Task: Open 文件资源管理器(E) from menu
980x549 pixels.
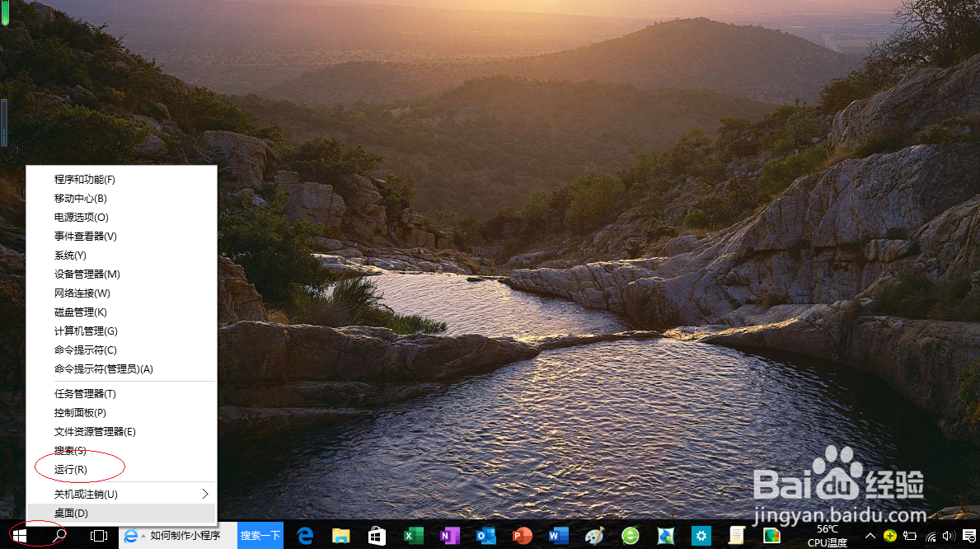Action: [122, 431]
